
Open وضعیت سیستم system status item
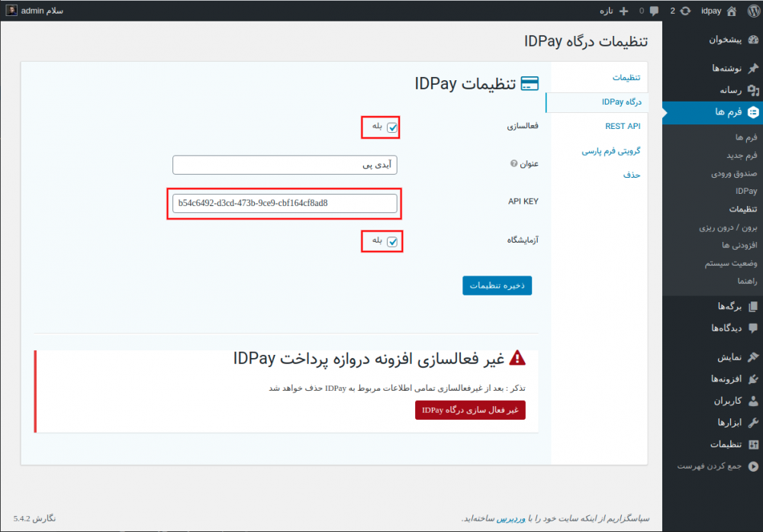(x=731, y=263)
